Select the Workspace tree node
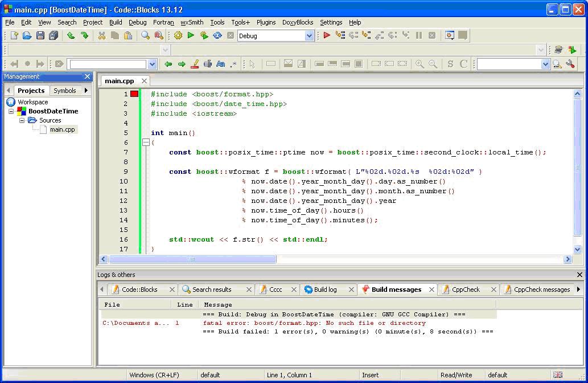588x383 pixels. pyautogui.click(x=32, y=102)
